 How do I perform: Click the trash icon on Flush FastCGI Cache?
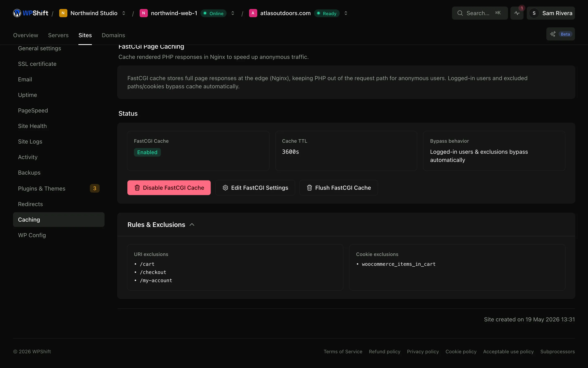pos(309,188)
